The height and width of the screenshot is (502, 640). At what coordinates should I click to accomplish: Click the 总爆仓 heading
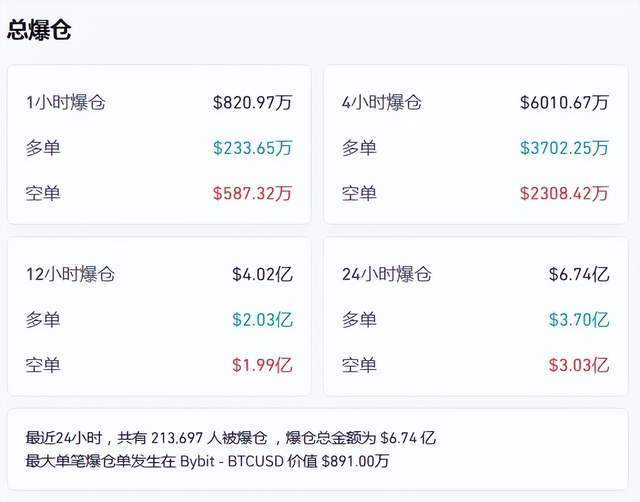coord(40,29)
